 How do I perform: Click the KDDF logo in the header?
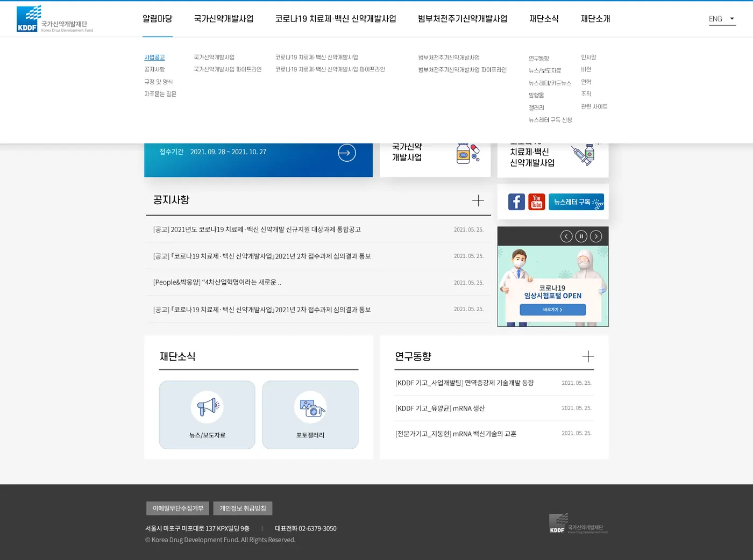pyautogui.click(x=55, y=19)
